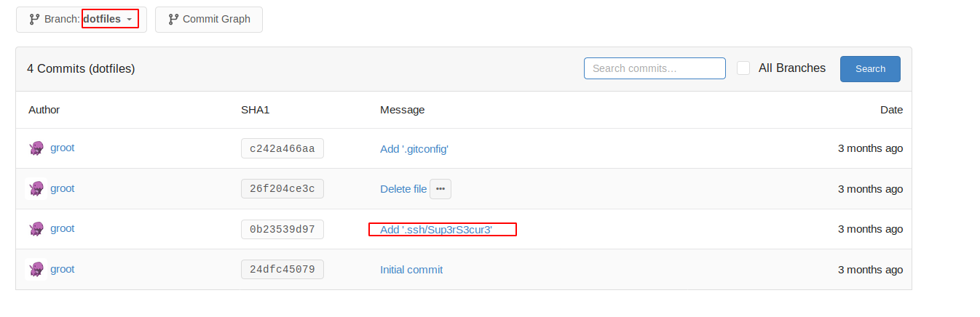Open commit SHA 26f204ce3c
Screen dimensions: 980x317
coord(282,189)
